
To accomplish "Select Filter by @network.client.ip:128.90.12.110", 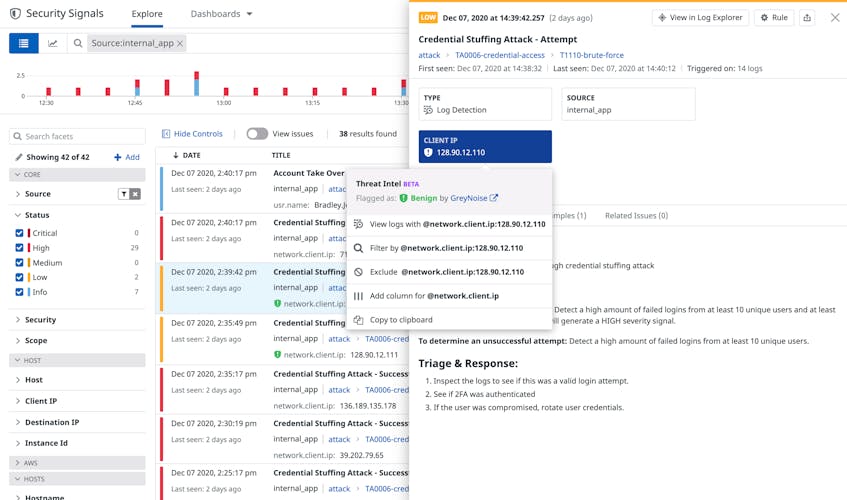I will click(x=449, y=248).
